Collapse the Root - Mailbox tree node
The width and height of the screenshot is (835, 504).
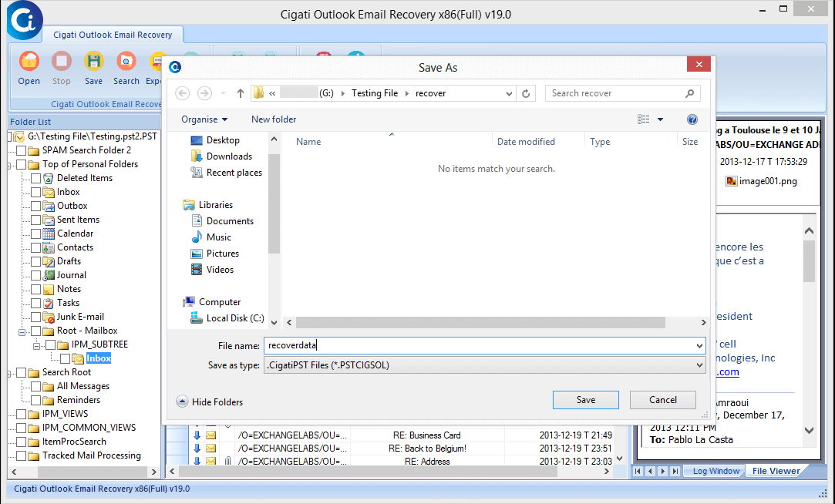click(x=22, y=331)
